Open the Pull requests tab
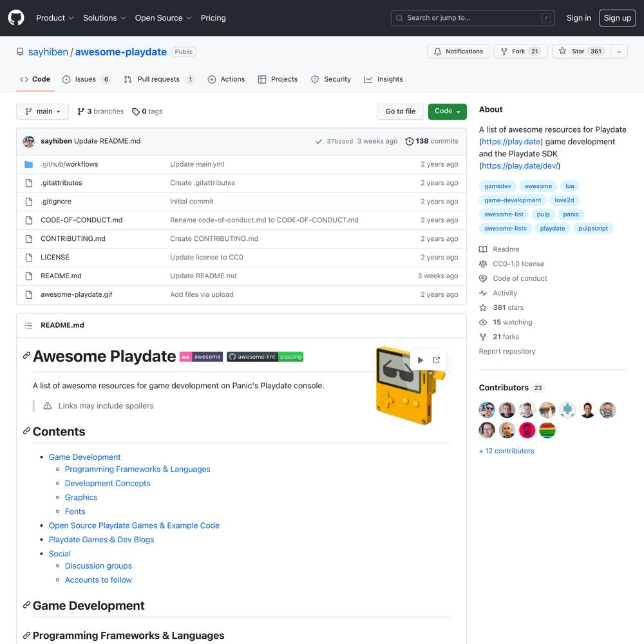 tap(159, 79)
